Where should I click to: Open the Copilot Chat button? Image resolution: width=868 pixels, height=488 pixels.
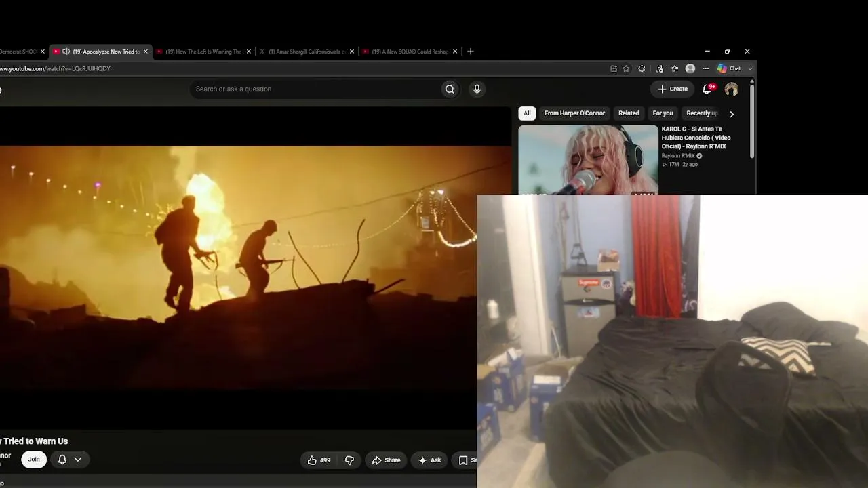click(730, 68)
